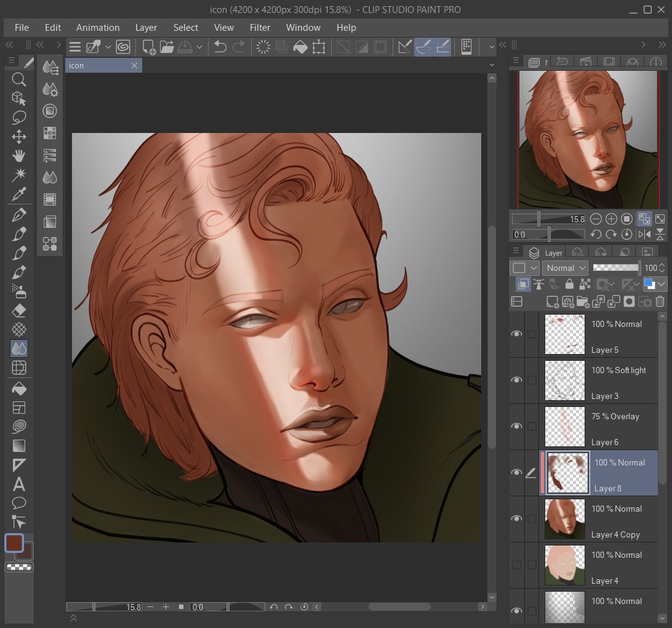
Task: Click the Create layer mask icon
Action: 629,302
